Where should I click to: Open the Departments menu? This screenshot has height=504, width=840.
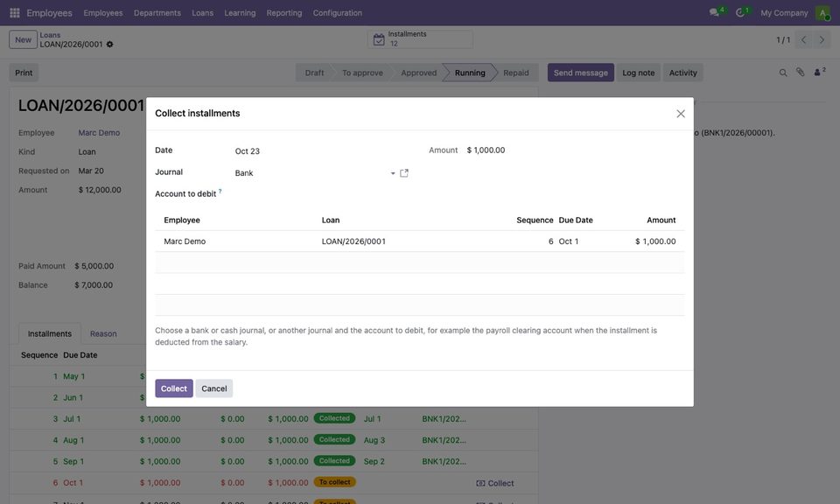(157, 13)
